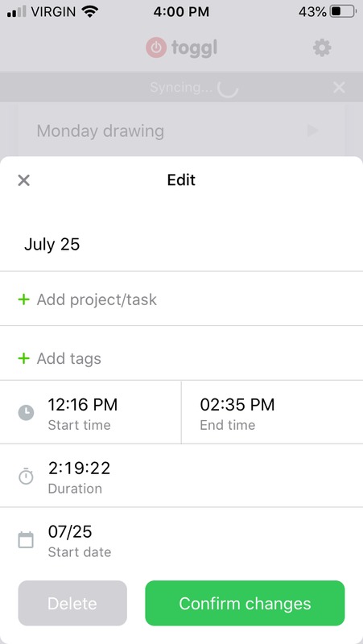
Task: Tap the stopwatch icon beside Duration
Action: [x=26, y=476]
